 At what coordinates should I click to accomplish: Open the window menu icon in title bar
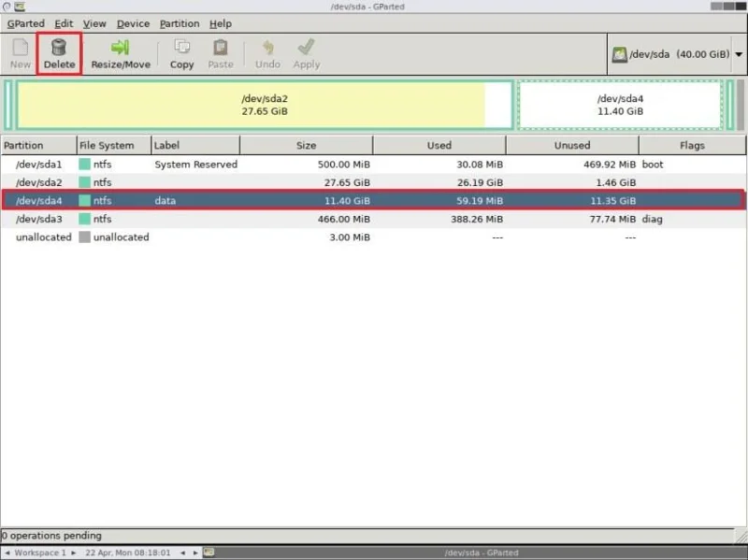pyautogui.click(x=7, y=7)
